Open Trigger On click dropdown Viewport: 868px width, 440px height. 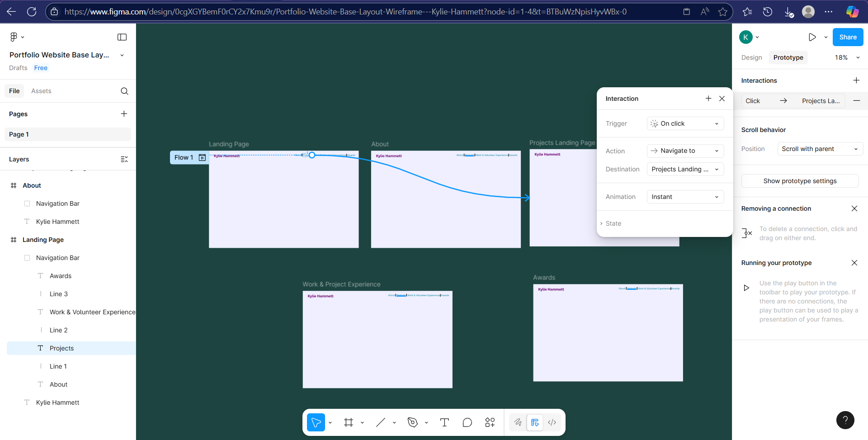(685, 123)
